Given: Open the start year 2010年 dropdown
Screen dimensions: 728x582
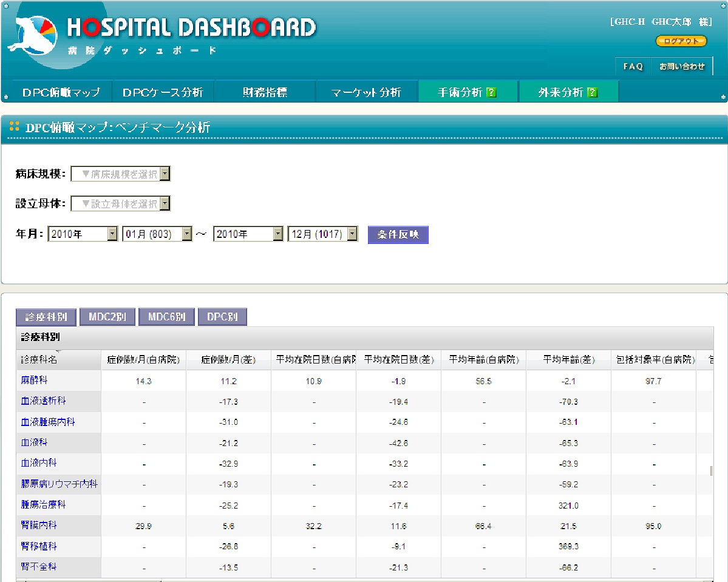Looking at the screenshot, I should 82,234.
